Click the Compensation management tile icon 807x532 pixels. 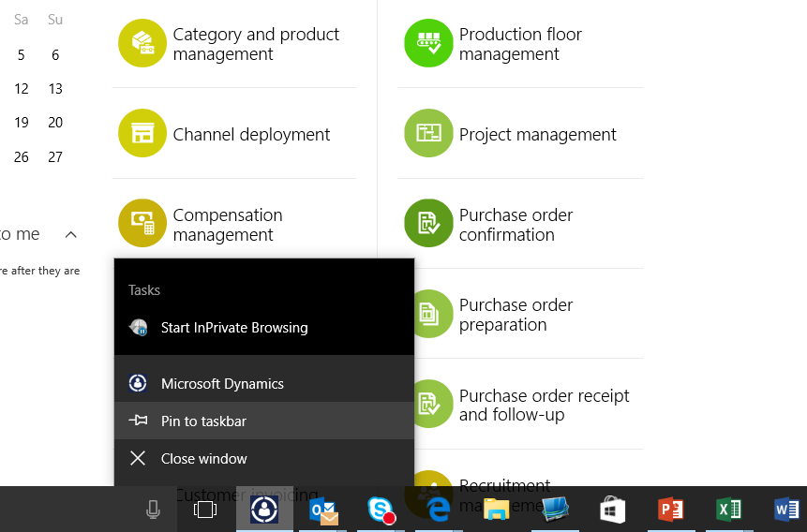(x=142, y=224)
